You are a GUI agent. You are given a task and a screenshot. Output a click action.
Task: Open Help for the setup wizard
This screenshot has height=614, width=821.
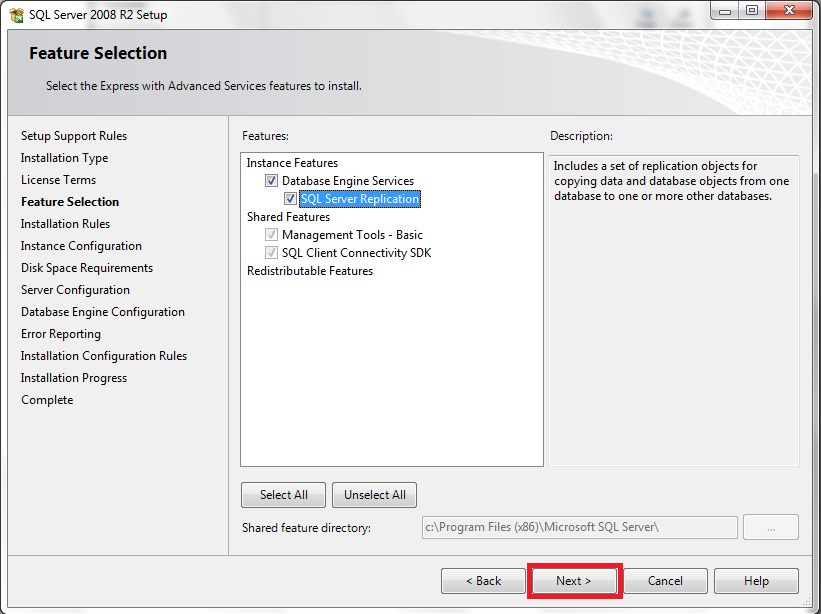757,581
